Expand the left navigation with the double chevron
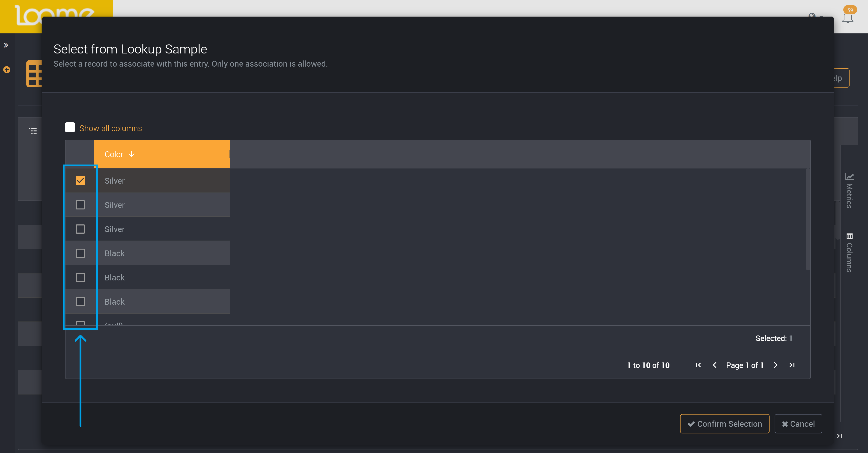 pyautogui.click(x=6, y=45)
